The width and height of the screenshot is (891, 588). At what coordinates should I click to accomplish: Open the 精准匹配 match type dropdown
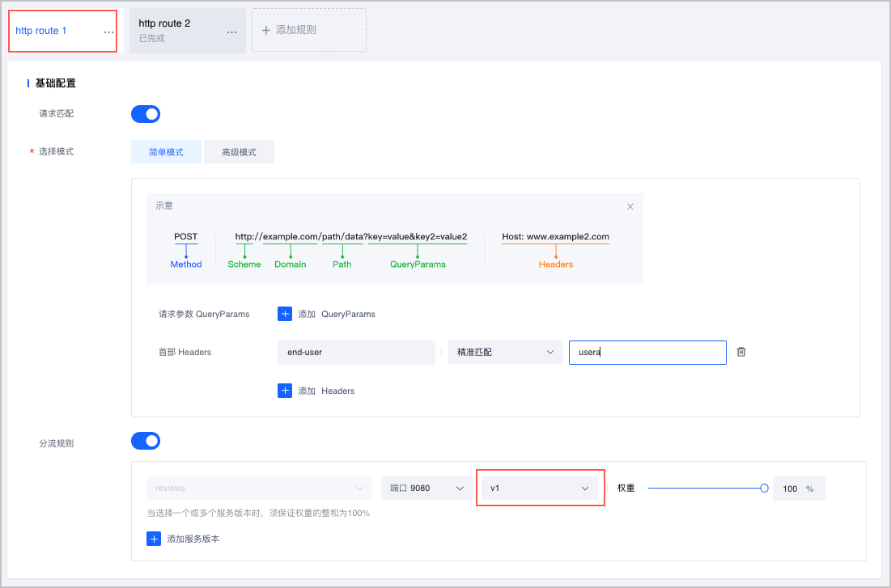[x=505, y=353]
